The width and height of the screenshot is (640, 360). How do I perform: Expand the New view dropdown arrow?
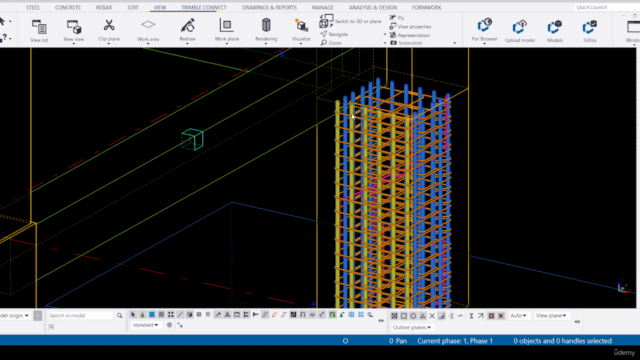pos(74,44)
